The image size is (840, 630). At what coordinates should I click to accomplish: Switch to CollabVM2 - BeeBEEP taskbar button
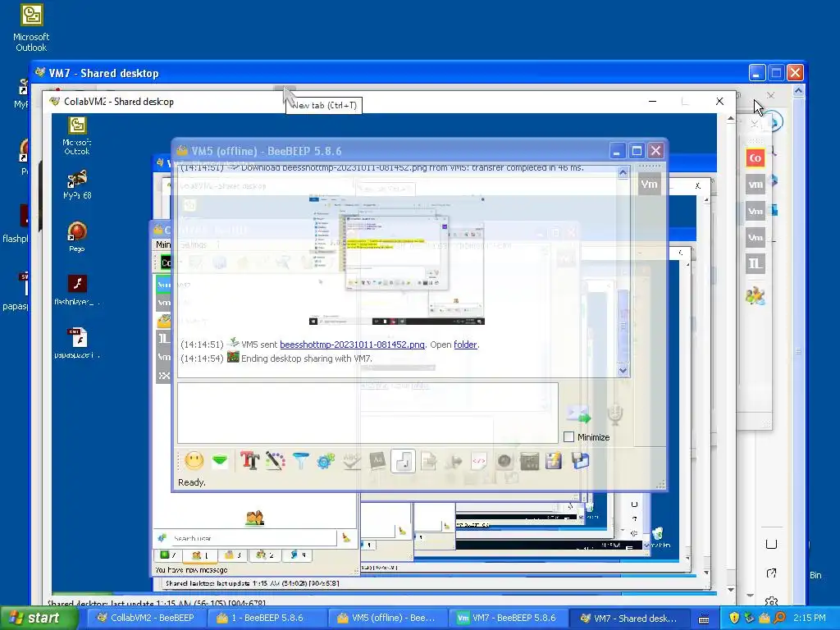tap(146, 618)
